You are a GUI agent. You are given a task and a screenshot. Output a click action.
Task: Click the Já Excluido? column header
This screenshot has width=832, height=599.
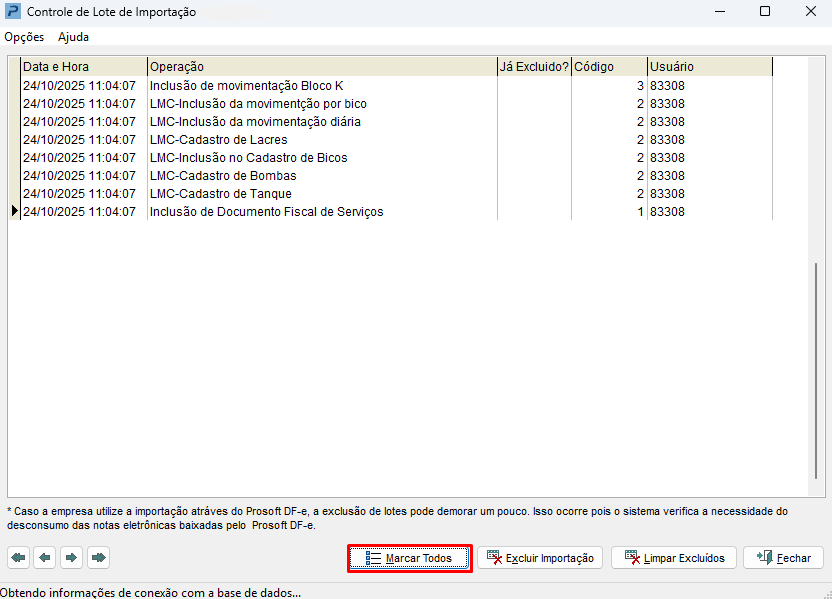[534, 67]
